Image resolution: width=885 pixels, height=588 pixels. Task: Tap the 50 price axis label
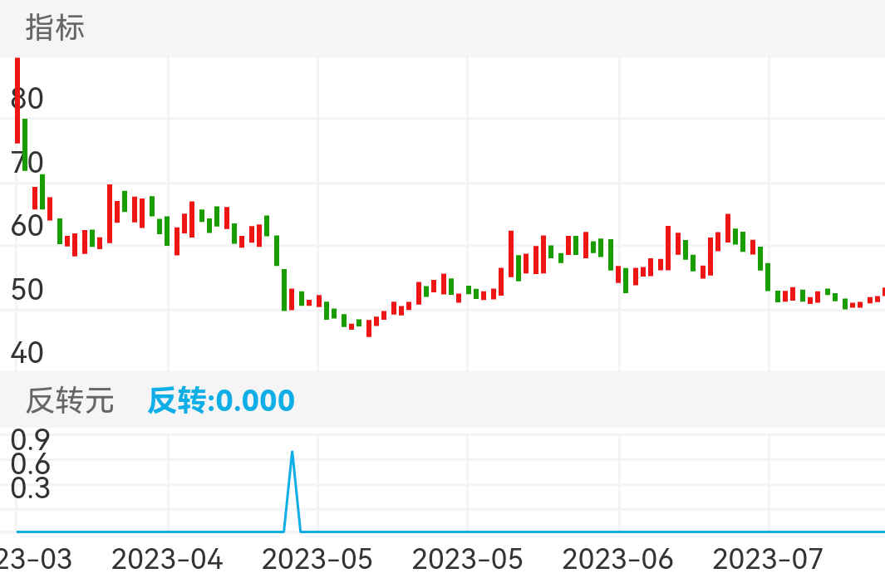[27, 290]
